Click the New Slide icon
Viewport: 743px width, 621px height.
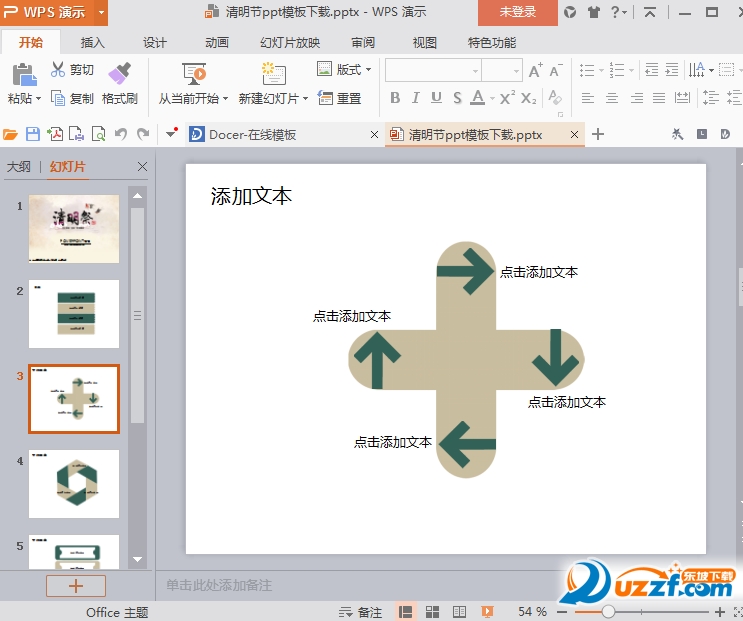(x=273, y=73)
